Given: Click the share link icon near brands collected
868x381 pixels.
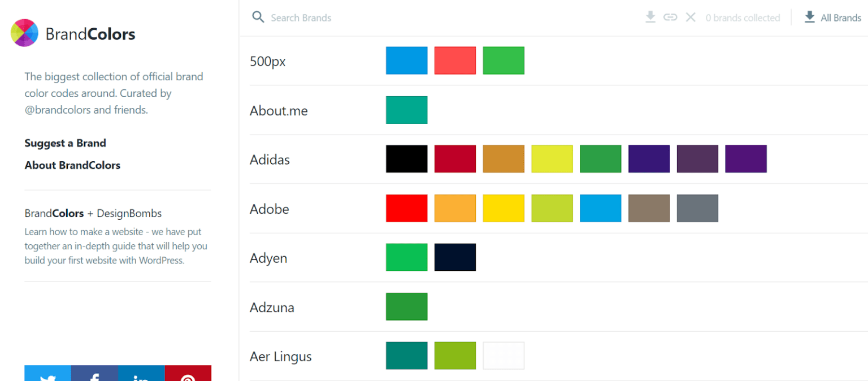Looking at the screenshot, I should point(670,17).
